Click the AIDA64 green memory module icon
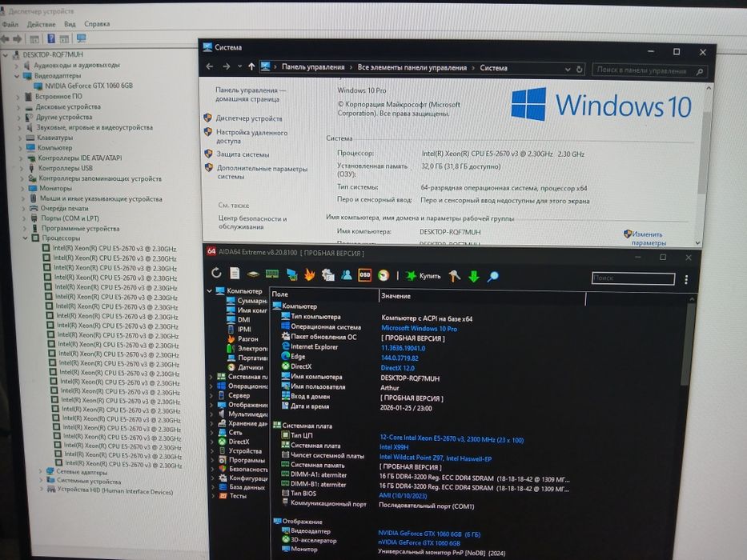Image resolution: width=747 pixels, height=560 pixels. click(x=272, y=274)
